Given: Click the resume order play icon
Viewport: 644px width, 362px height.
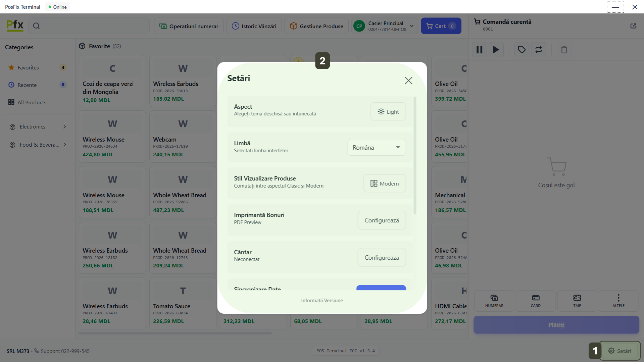Looking at the screenshot, I should point(496,50).
